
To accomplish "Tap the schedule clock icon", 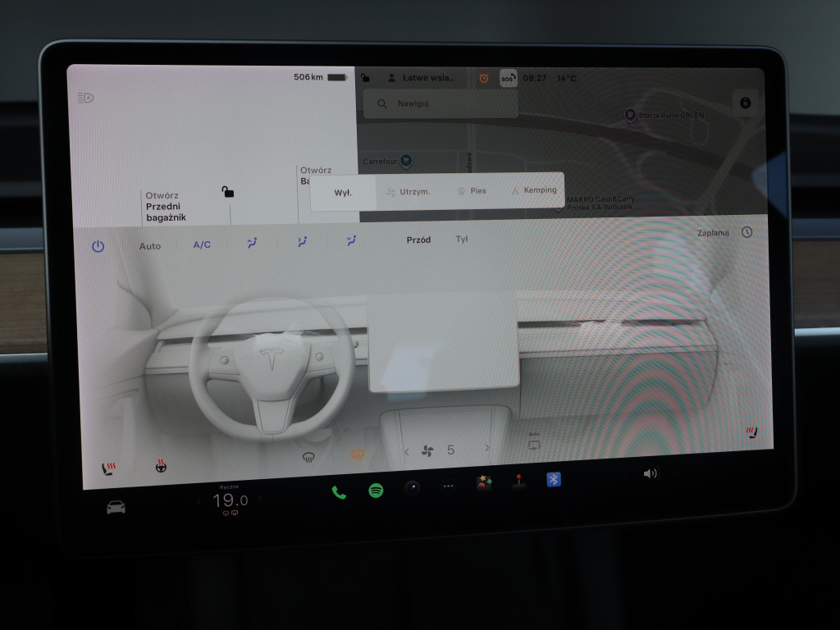I will pos(746,232).
